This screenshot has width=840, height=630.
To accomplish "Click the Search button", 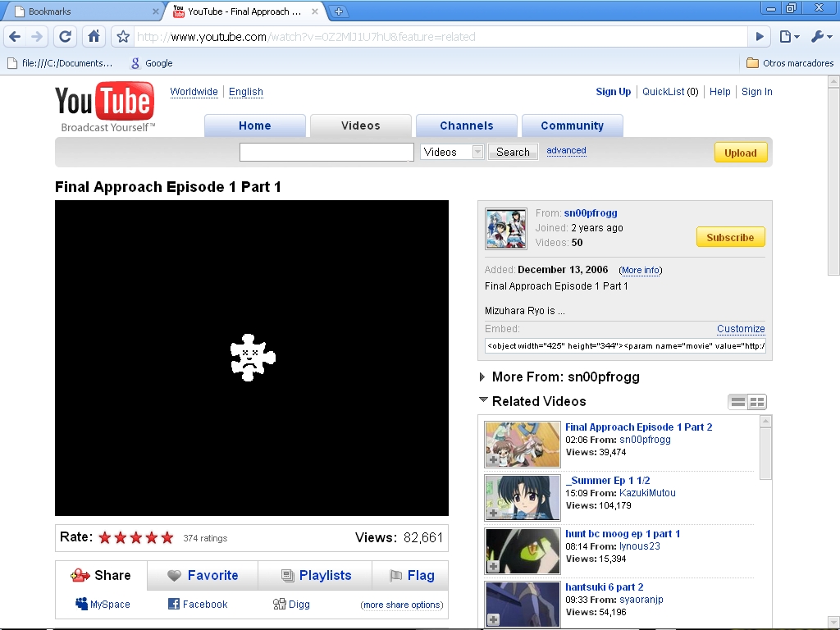I will pyautogui.click(x=513, y=152).
